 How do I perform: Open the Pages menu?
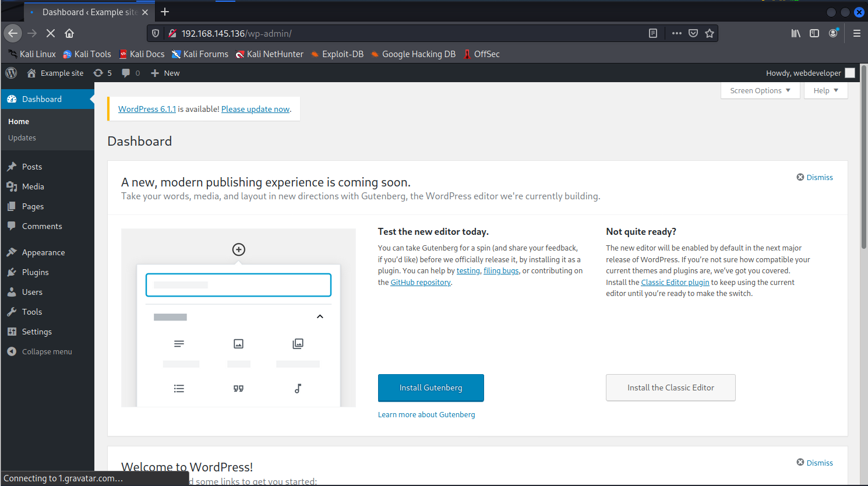pyautogui.click(x=47, y=206)
